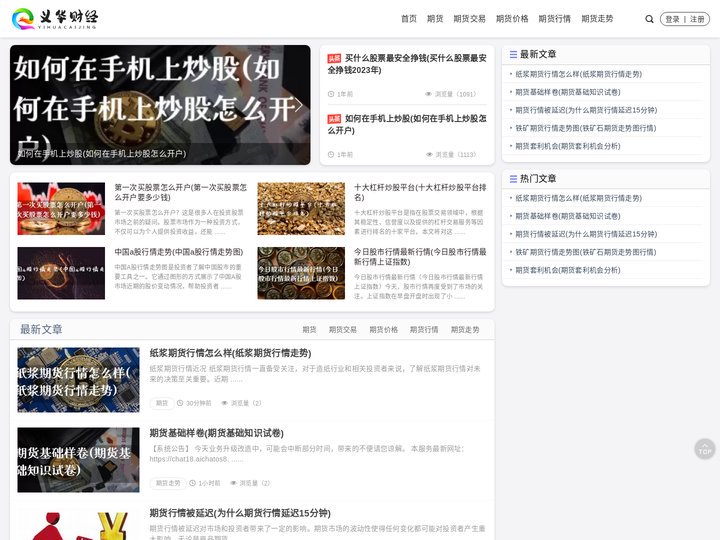Open 铁矿期货行情走势图 in 热门文章
The width and height of the screenshot is (720, 540).
pos(585,252)
